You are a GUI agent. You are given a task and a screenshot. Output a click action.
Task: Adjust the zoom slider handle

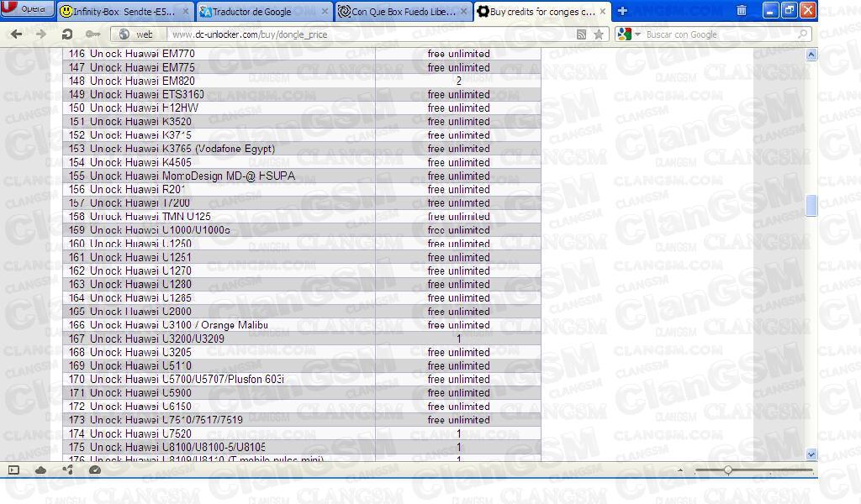pos(727,470)
